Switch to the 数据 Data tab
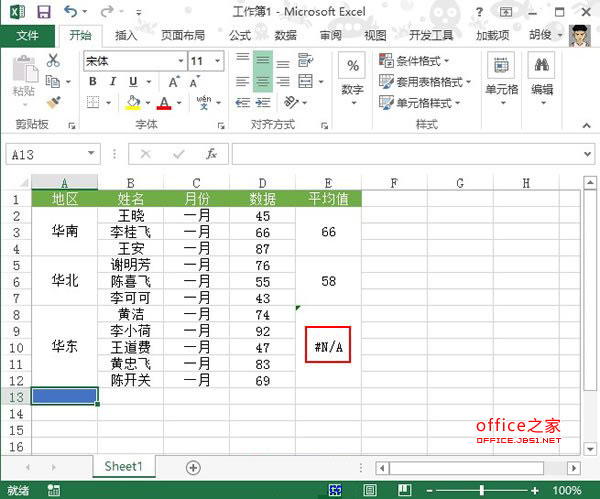Image resolution: width=600 pixels, height=499 pixels. click(285, 36)
